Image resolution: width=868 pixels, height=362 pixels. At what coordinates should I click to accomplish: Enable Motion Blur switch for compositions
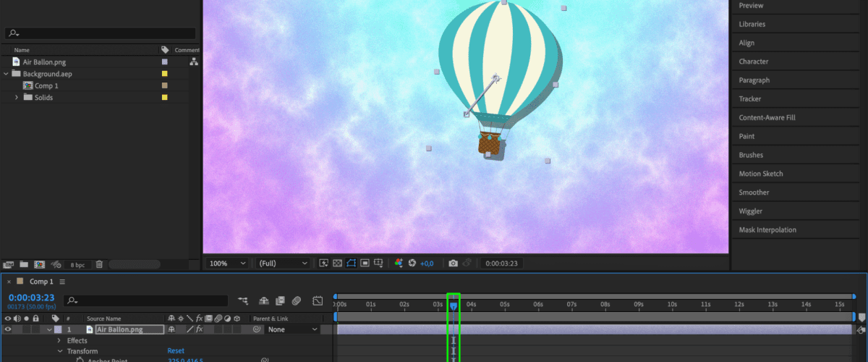[x=296, y=300]
